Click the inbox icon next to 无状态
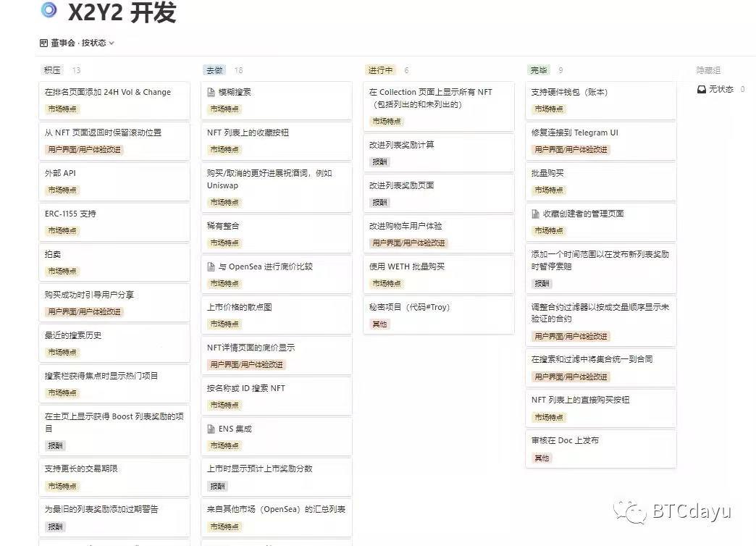 (701, 90)
